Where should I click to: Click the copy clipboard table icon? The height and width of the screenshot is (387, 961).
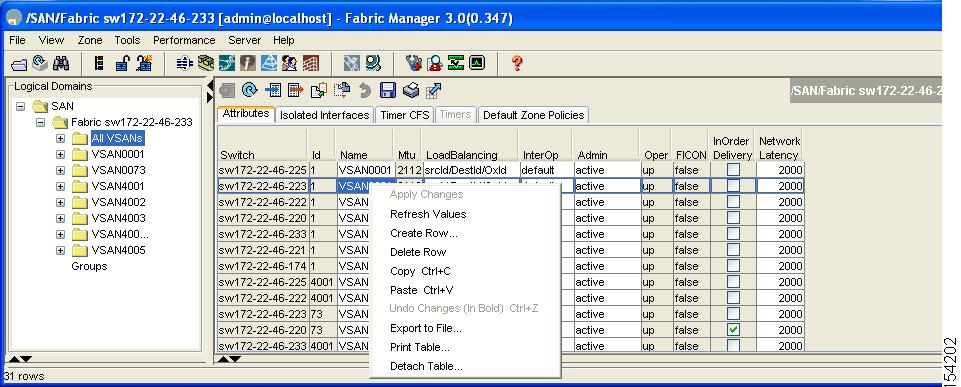[x=319, y=90]
